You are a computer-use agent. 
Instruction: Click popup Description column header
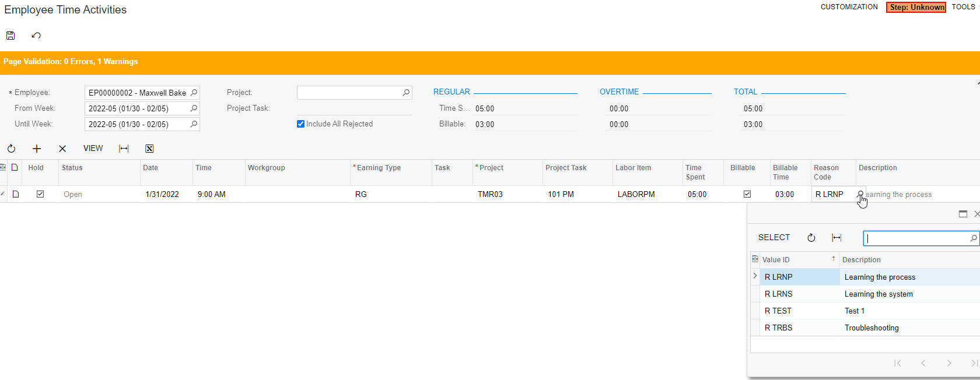pyautogui.click(x=910, y=260)
